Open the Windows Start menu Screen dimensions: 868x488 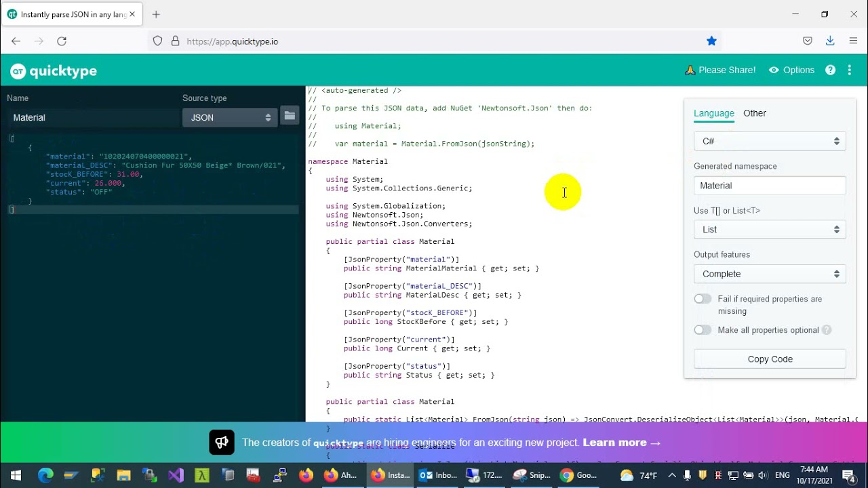[x=16, y=475]
